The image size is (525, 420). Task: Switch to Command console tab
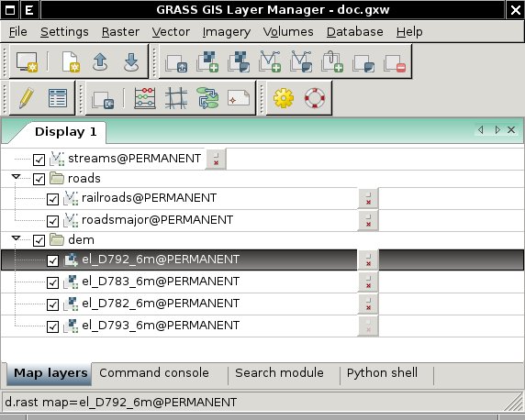(154, 373)
